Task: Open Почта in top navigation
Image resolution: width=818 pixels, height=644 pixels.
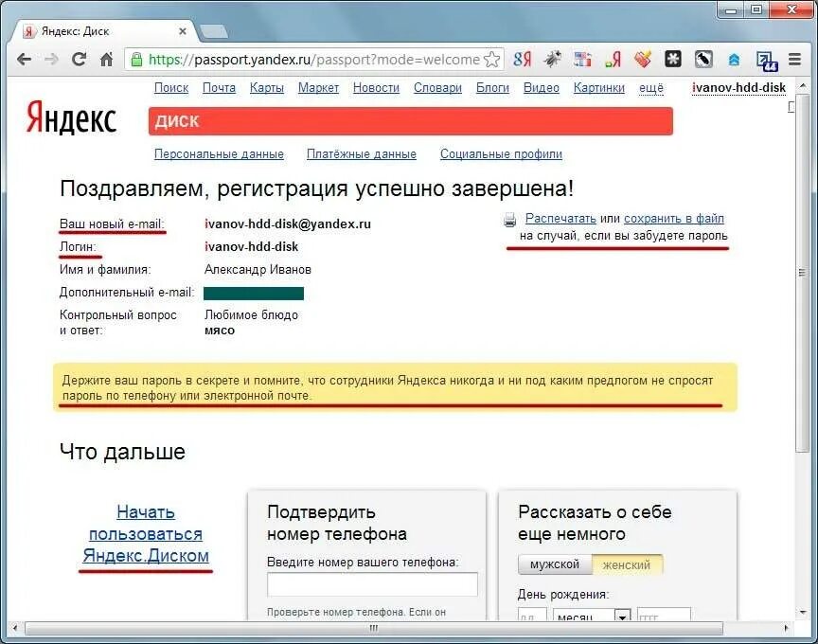Action: pos(219,88)
